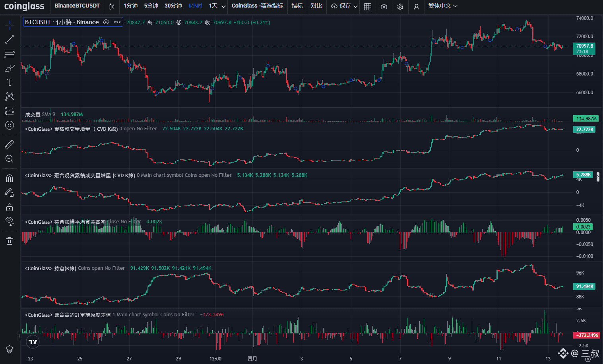Click the 91.494K open interest label
603x364 pixels.
pos(584,287)
